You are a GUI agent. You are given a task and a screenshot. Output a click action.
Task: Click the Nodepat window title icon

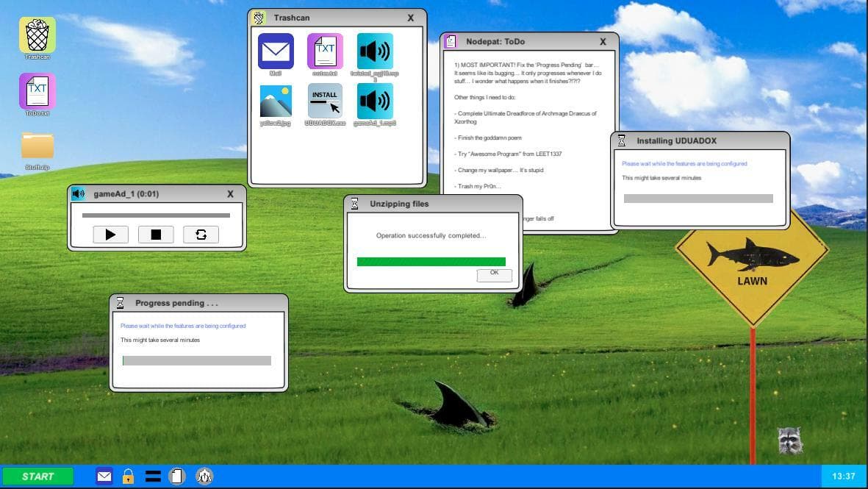pyautogui.click(x=451, y=41)
